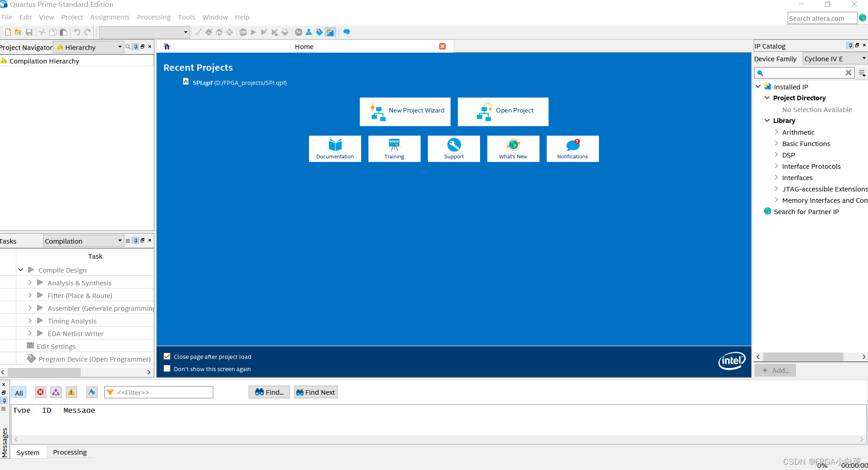Open the Tools menu
Viewport: 868px width, 470px height.
(x=186, y=17)
